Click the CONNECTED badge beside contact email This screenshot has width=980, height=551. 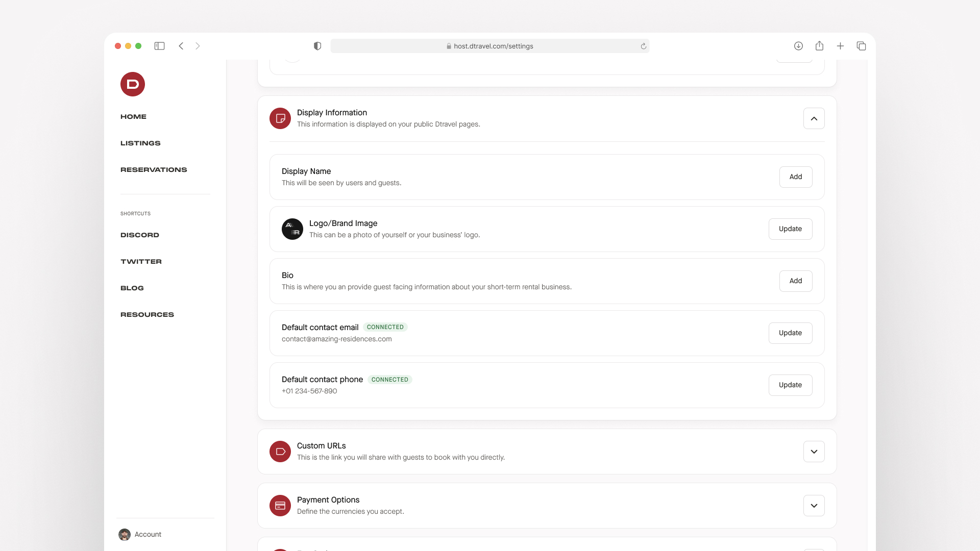[x=385, y=327]
